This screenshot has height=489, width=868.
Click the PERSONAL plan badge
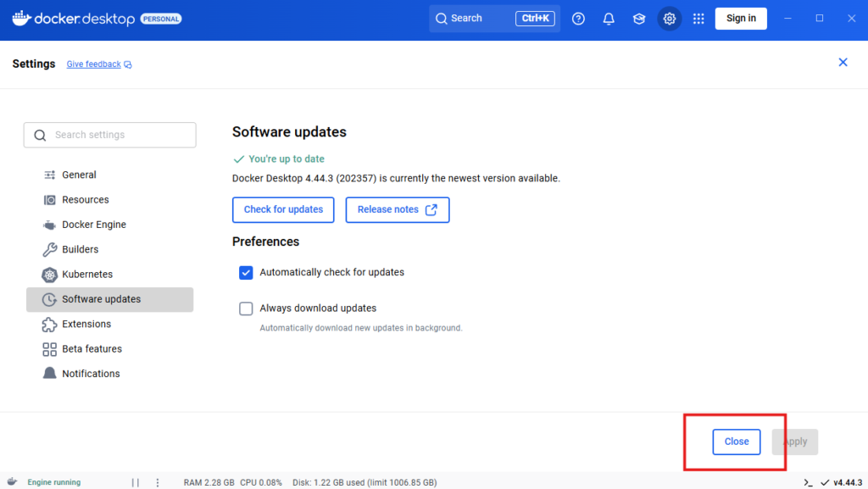pos(161,19)
